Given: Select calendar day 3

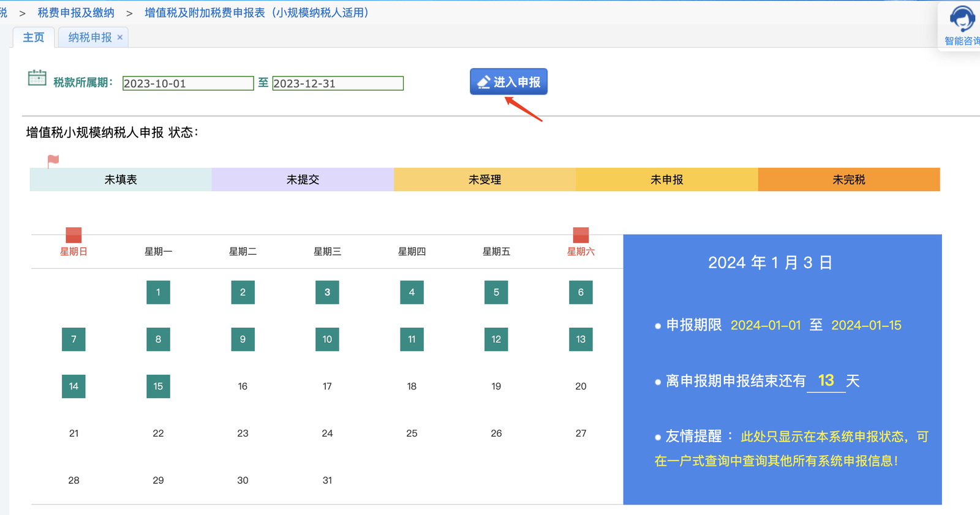Looking at the screenshot, I should (x=327, y=292).
